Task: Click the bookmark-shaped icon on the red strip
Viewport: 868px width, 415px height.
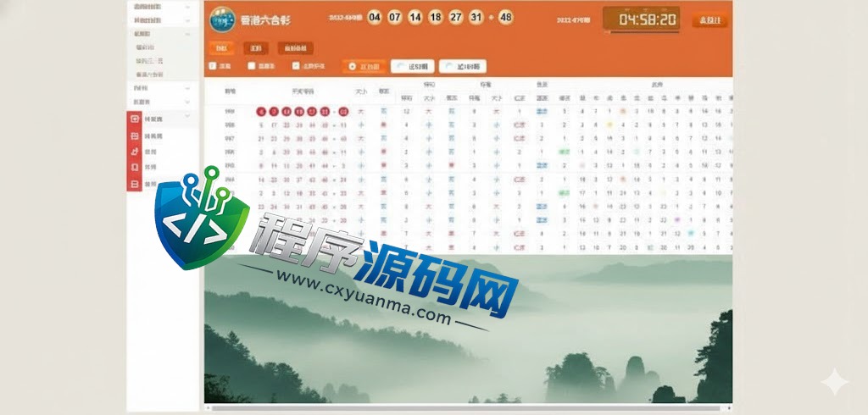Action: 135,167
